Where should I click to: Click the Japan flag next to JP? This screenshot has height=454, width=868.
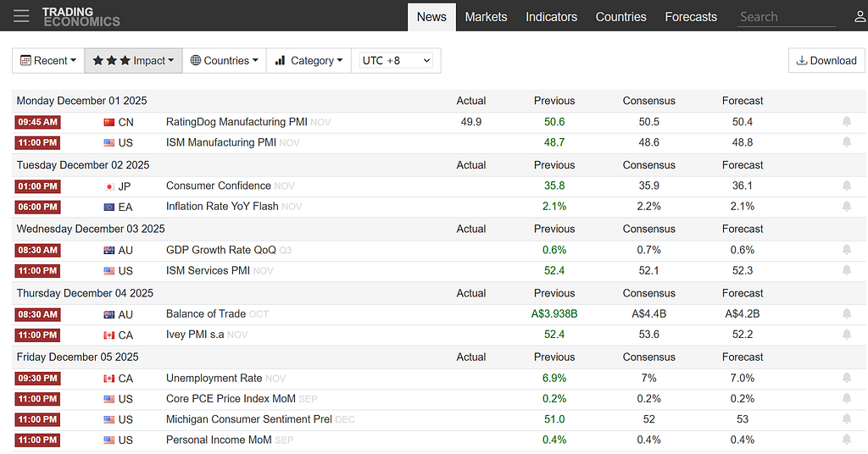point(109,186)
